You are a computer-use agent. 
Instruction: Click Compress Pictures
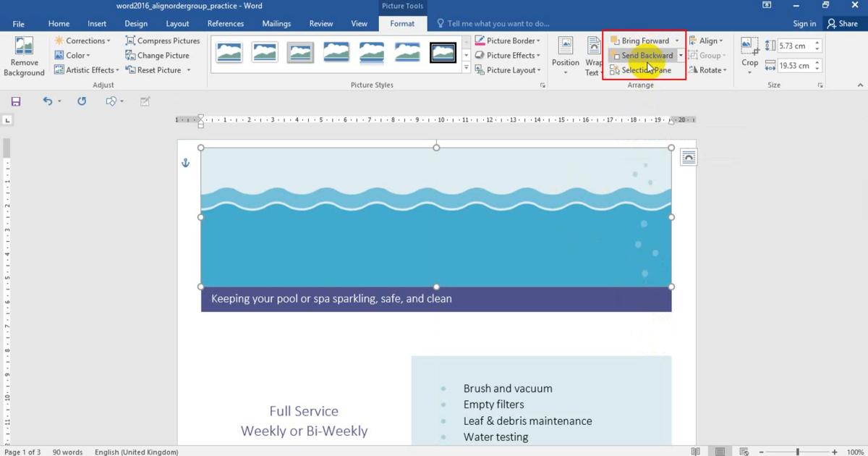point(162,41)
